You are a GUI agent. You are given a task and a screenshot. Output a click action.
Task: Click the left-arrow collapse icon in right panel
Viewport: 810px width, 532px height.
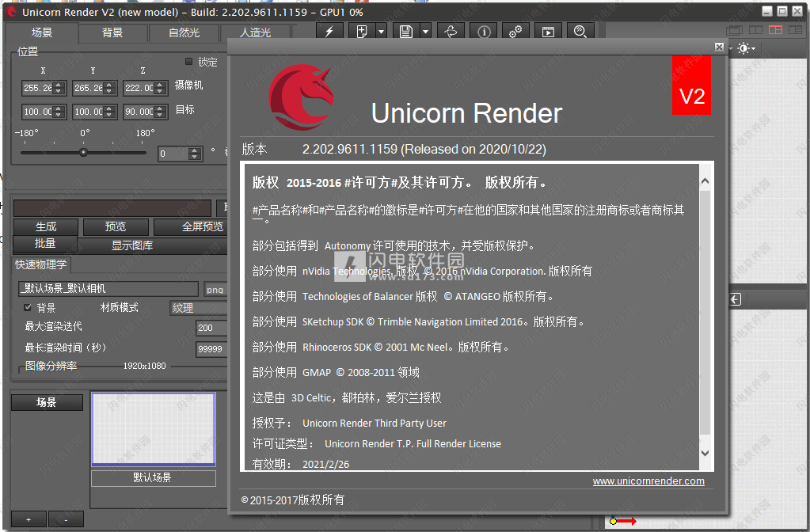pos(736,299)
